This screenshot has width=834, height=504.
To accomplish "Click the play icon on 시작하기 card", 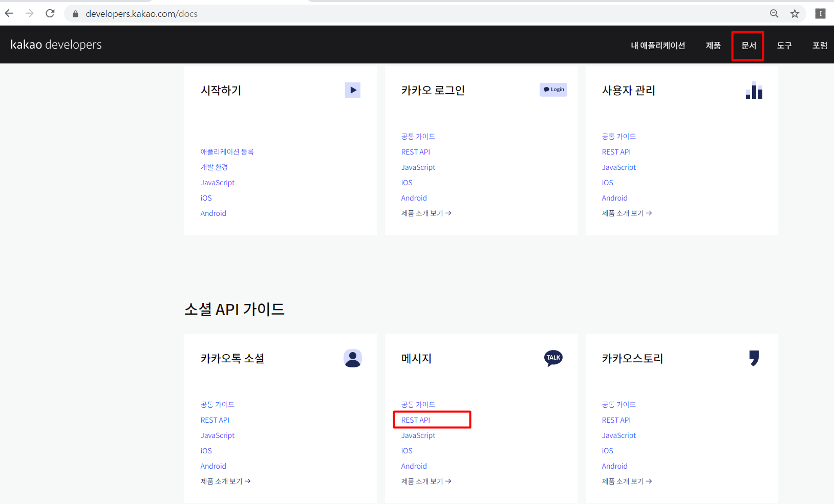I will (x=353, y=90).
